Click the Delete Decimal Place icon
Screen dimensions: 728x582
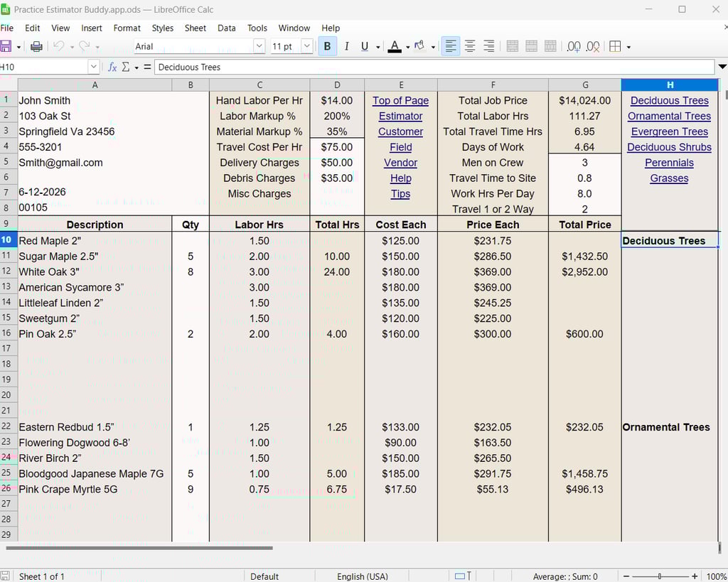point(592,45)
